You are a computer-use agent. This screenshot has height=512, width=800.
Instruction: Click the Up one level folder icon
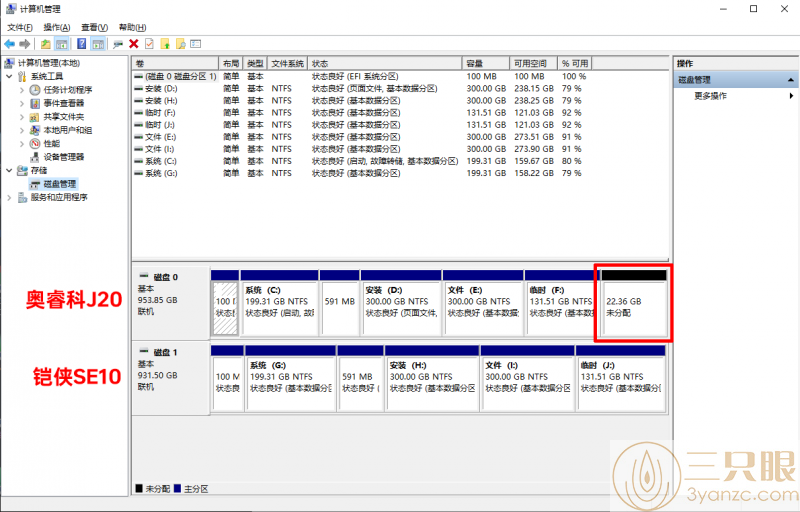coord(45,44)
